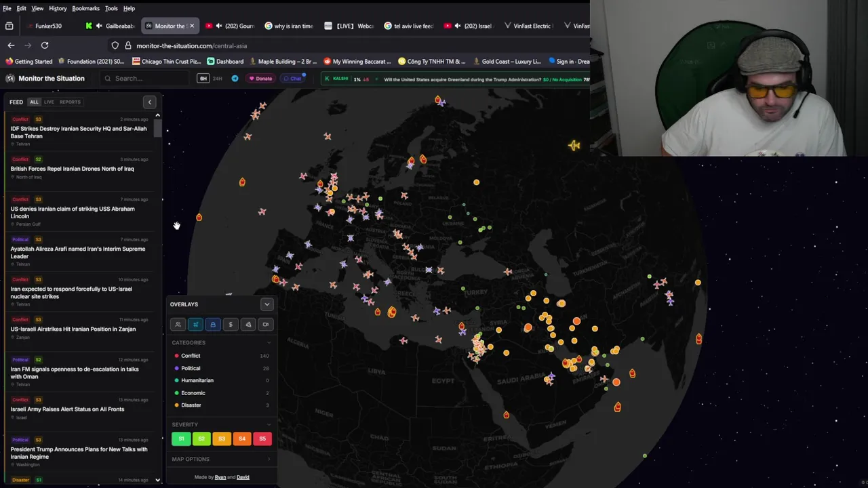Select the 24H time range
This screenshot has height=488, width=868.
[218, 79]
